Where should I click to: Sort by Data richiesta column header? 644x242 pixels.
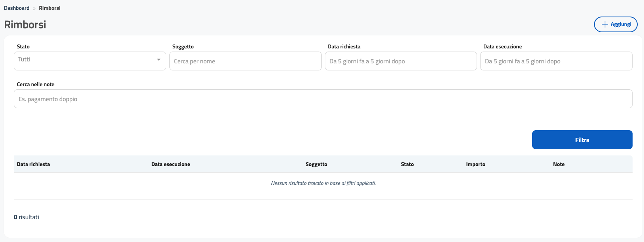coord(33,164)
